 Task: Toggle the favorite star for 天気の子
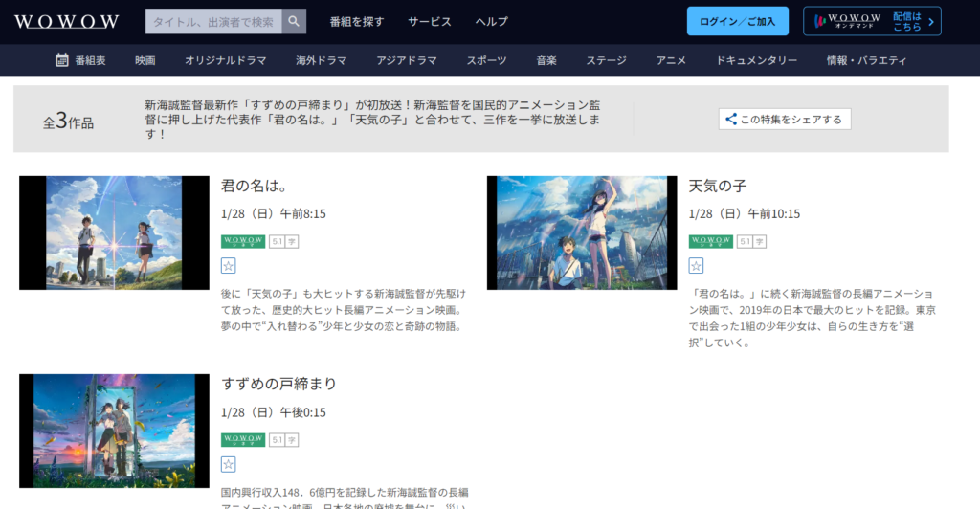[696, 266]
